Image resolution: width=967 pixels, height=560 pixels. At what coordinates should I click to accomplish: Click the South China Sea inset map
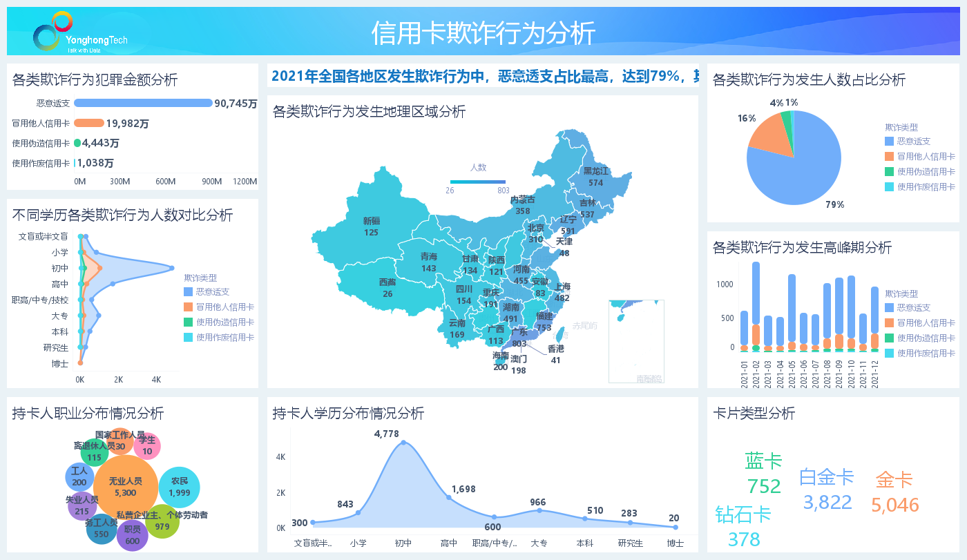pos(636,341)
